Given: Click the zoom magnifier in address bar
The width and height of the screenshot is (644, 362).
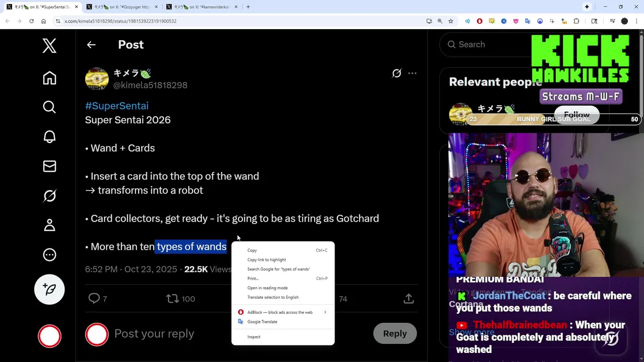Looking at the screenshot, I should click(440, 21).
